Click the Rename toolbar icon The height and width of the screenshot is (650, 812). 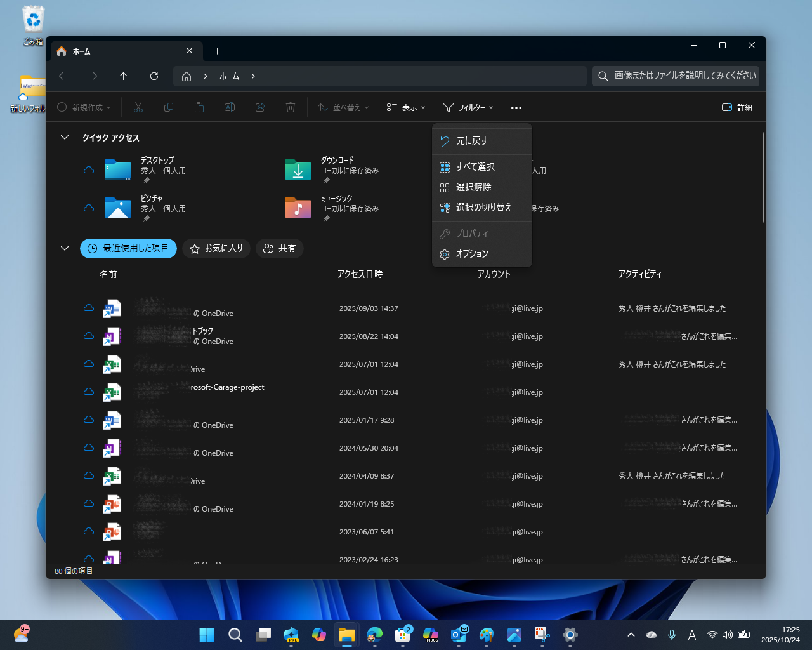[230, 108]
